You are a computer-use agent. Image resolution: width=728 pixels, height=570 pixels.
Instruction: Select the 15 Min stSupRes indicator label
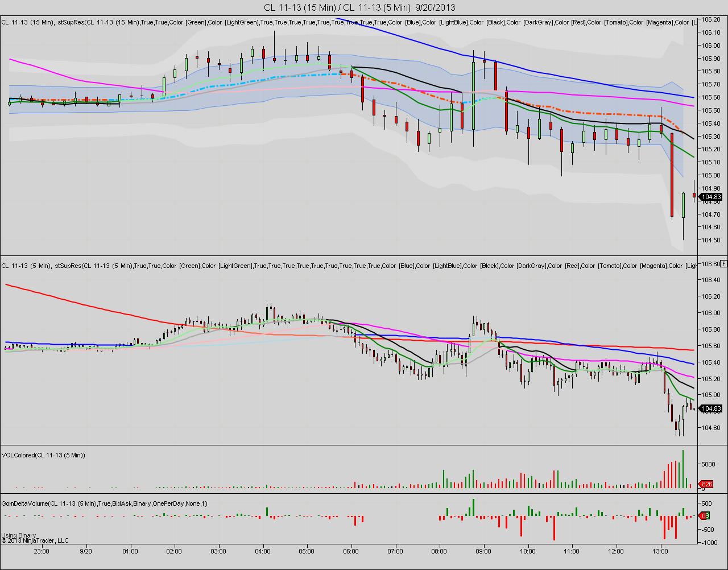click(348, 22)
